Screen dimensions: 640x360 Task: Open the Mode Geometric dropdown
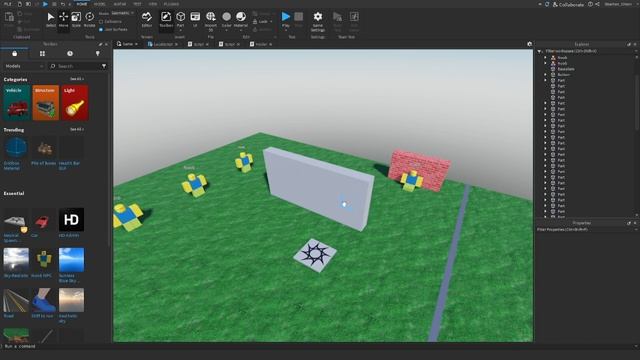coord(122,13)
